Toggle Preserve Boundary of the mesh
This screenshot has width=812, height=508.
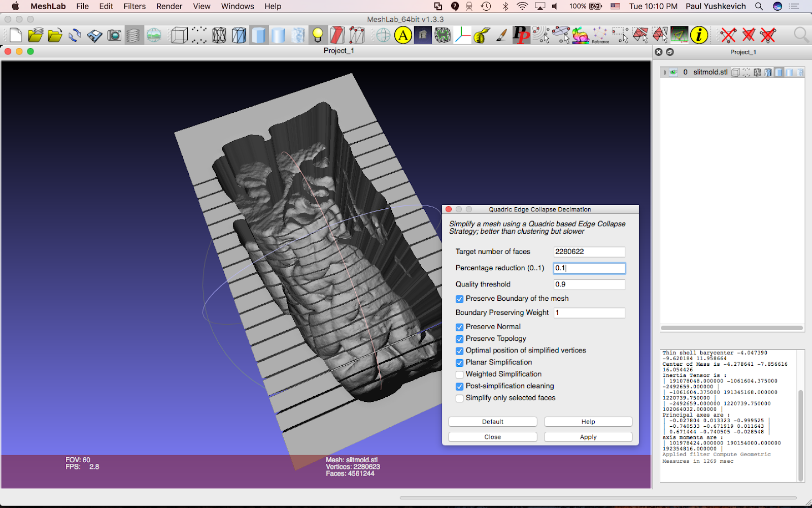459,299
